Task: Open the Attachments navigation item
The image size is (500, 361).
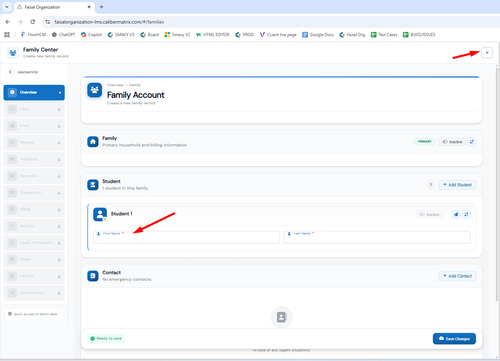Action: (34, 293)
